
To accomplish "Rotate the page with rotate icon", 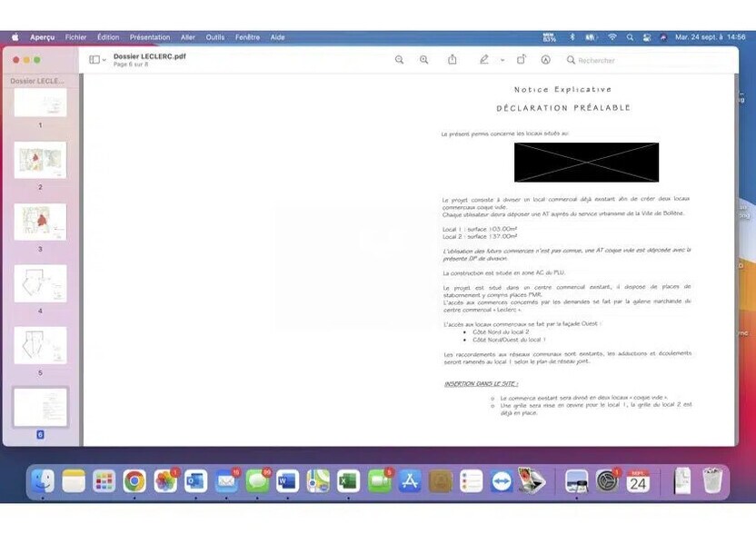I will click(x=522, y=60).
